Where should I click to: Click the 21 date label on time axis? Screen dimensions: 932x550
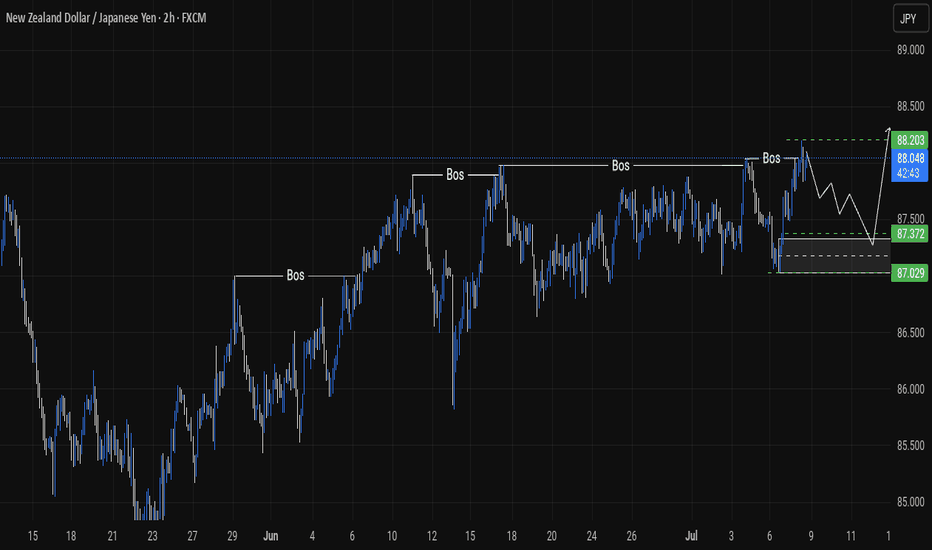112,536
